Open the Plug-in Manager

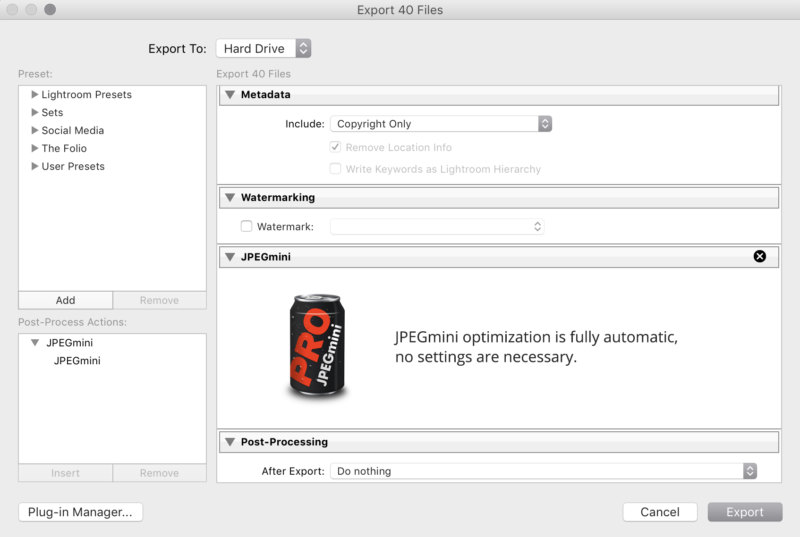pos(80,512)
